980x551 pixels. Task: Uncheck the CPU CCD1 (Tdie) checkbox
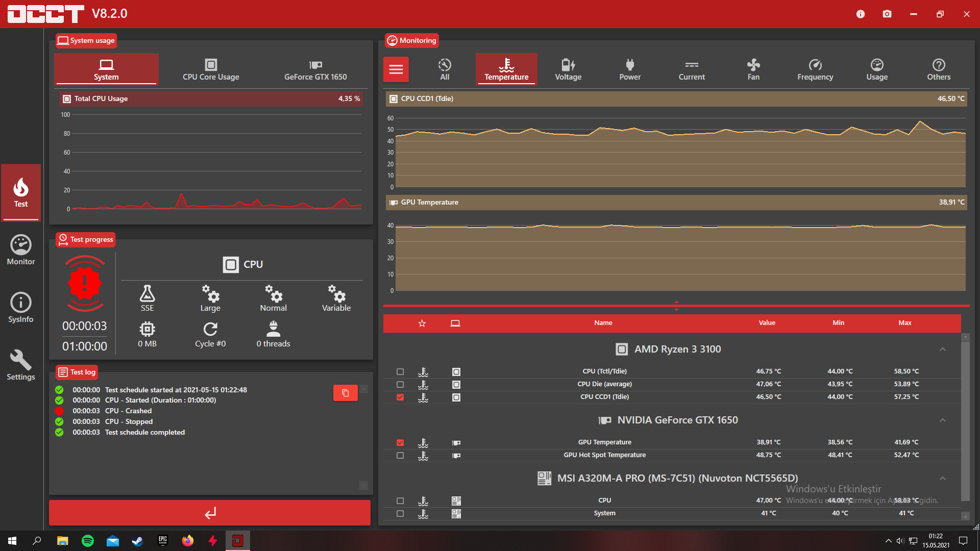pyautogui.click(x=400, y=397)
